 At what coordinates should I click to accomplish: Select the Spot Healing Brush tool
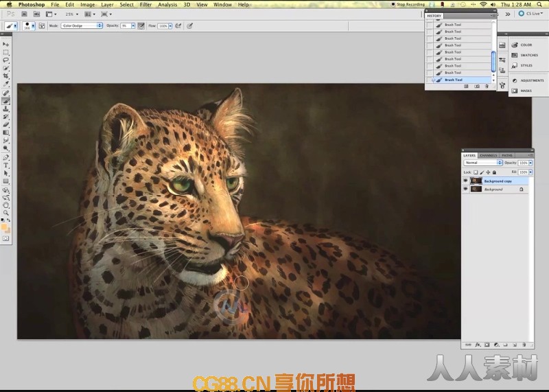(5, 93)
